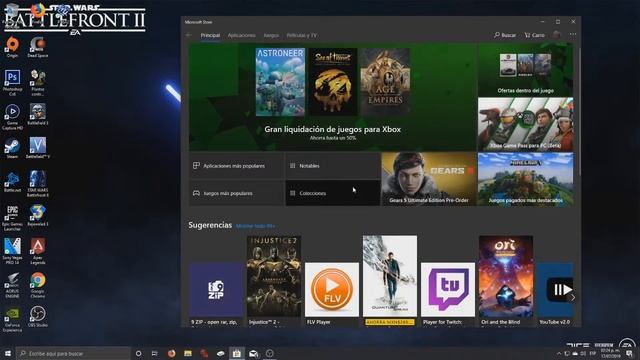Click the Microsoft Store taskbar icon
The height and width of the screenshot is (360, 640).
coord(237,353)
